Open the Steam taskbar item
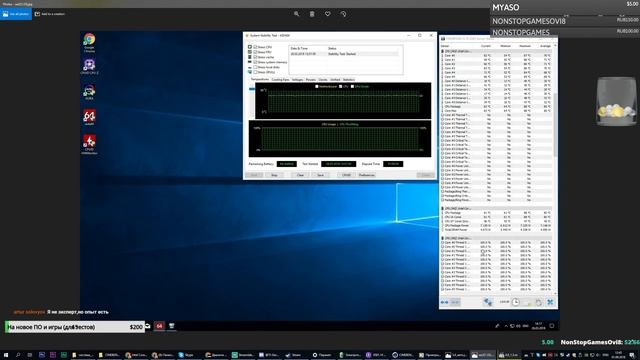Image resolution: width=640 pixels, height=360 pixels. (296, 355)
